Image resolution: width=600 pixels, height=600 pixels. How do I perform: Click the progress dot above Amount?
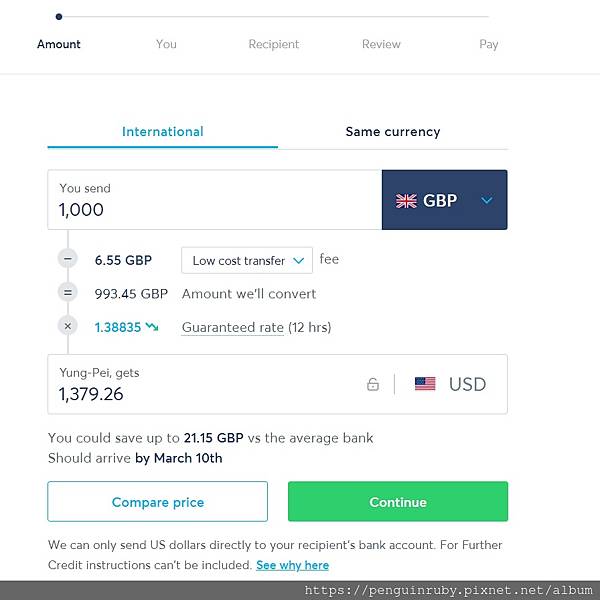[x=59, y=17]
